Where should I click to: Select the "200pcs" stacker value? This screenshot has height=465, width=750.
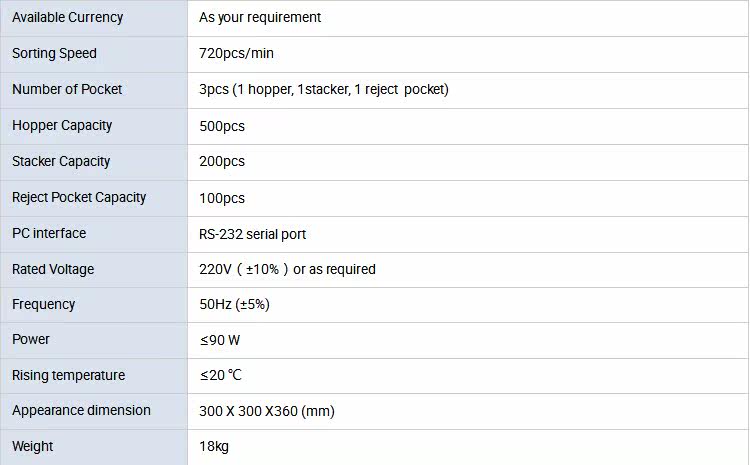pos(221,162)
